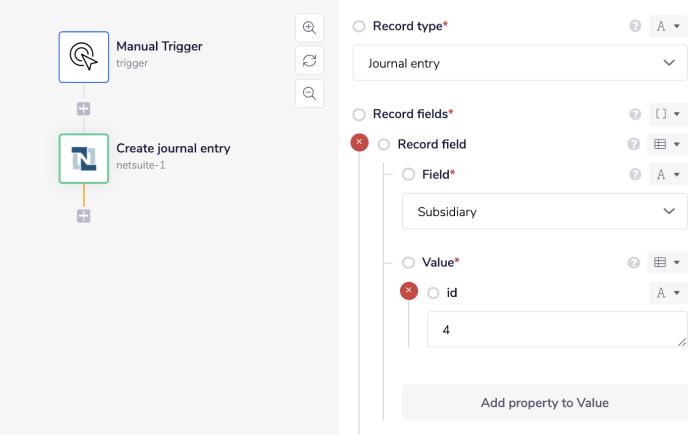Remove the Record field item
This screenshot has width=700, height=435.
360,144
